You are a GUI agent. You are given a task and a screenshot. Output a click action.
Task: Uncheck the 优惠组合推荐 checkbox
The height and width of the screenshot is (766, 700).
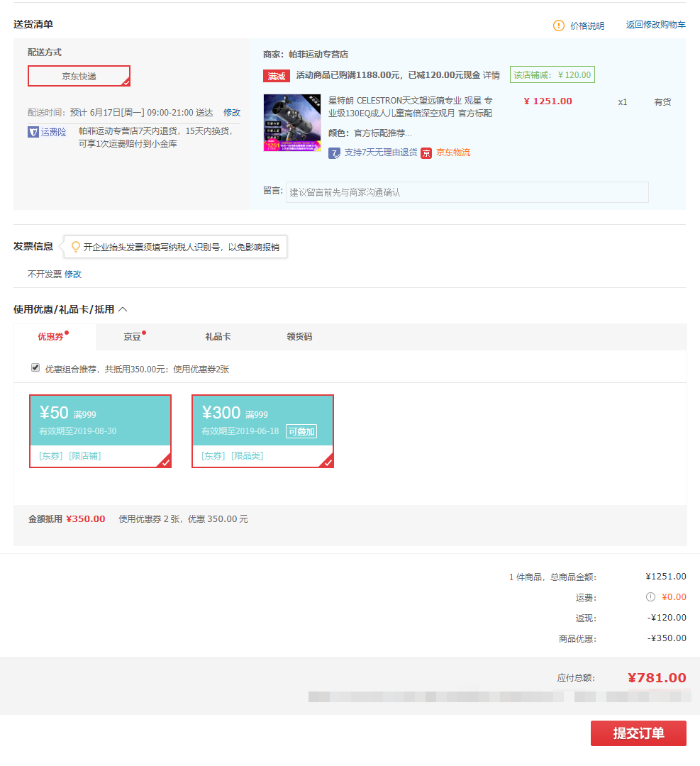point(35,368)
